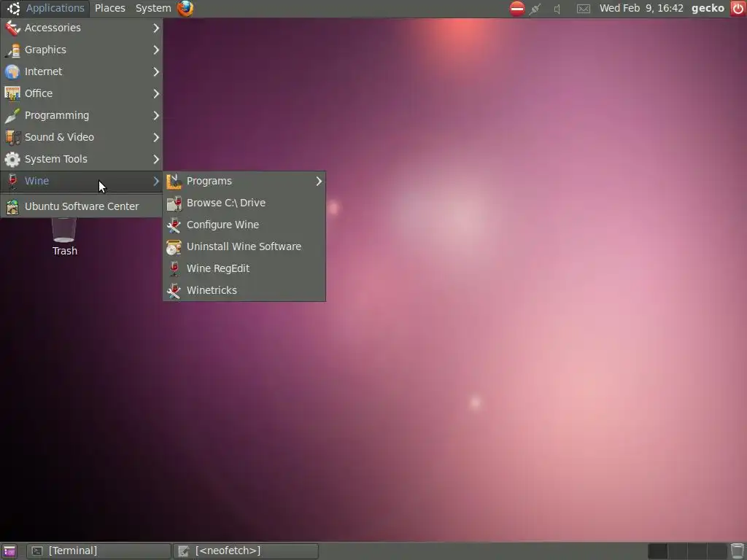Expand the Sound & Video submenu arrow

click(156, 138)
